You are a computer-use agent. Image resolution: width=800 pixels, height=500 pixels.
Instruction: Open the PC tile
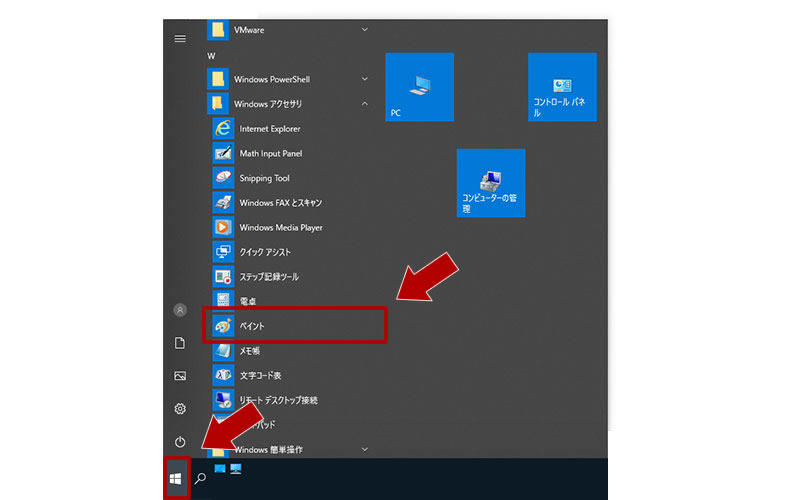coord(419,87)
